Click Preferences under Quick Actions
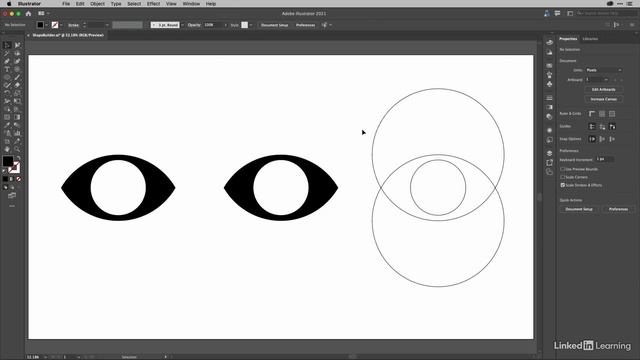The height and width of the screenshot is (360, 640). (618, 209)
